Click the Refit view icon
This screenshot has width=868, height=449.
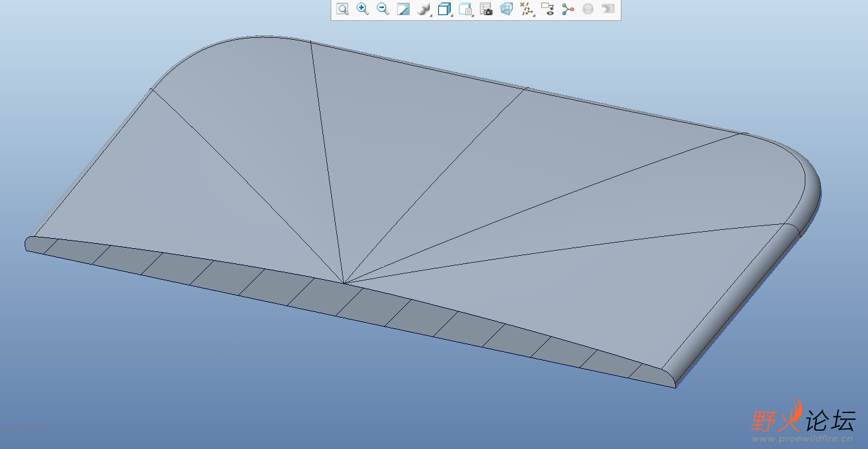coord(343,9)
